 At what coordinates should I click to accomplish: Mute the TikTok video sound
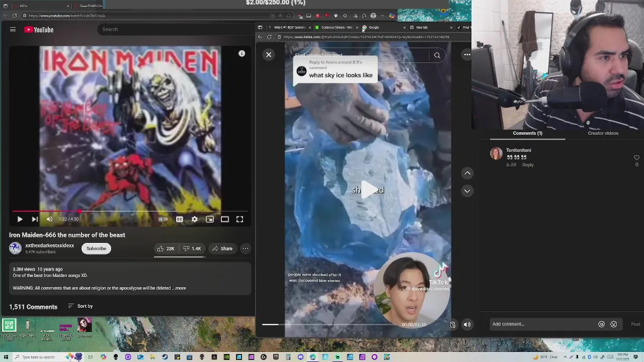(467, 325)
